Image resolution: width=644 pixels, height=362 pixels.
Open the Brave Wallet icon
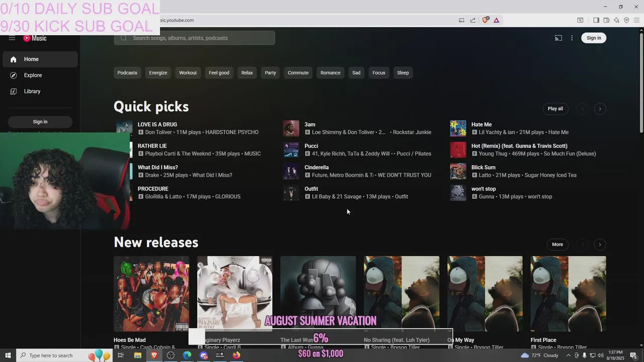pyautogui.click(x=606, y=20)
